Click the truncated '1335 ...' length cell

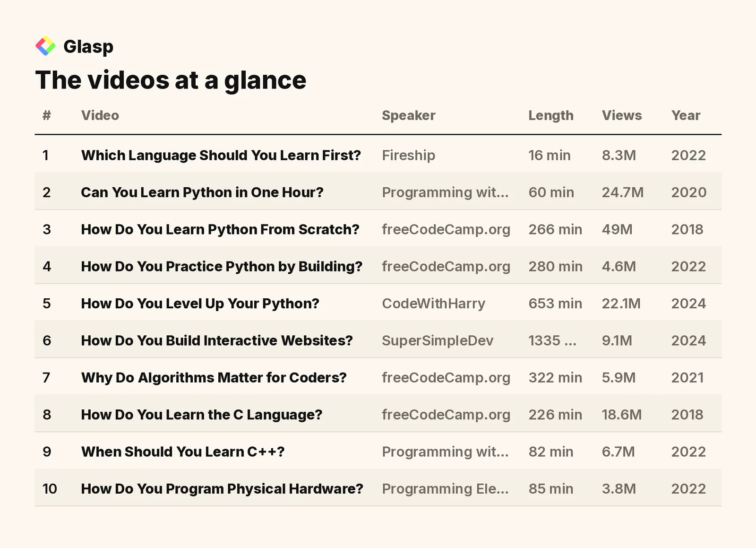click(552, 340)
